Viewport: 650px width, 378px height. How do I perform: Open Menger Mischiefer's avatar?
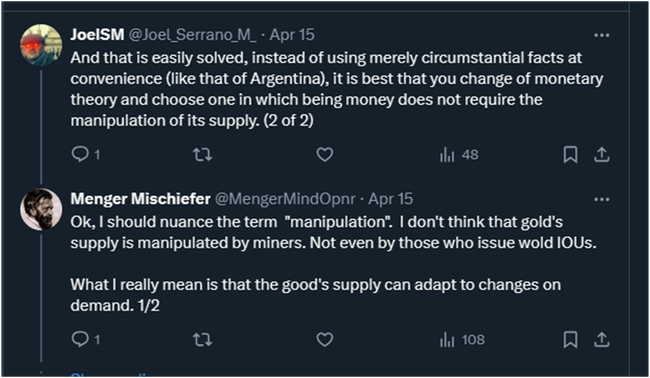click(x=41, y=209)
